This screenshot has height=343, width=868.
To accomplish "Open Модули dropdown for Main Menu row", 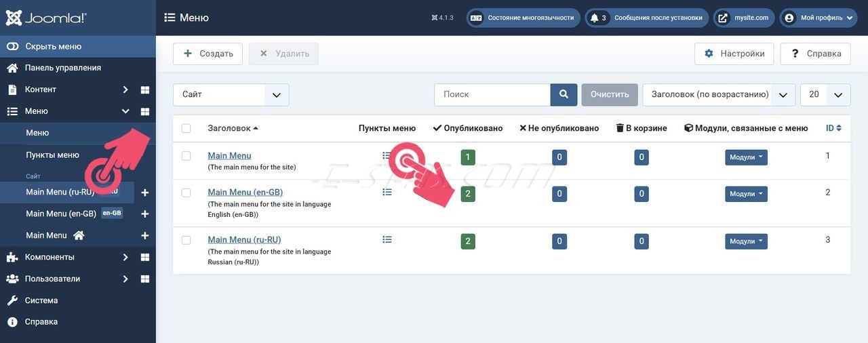I will click(x=746, y=157).
